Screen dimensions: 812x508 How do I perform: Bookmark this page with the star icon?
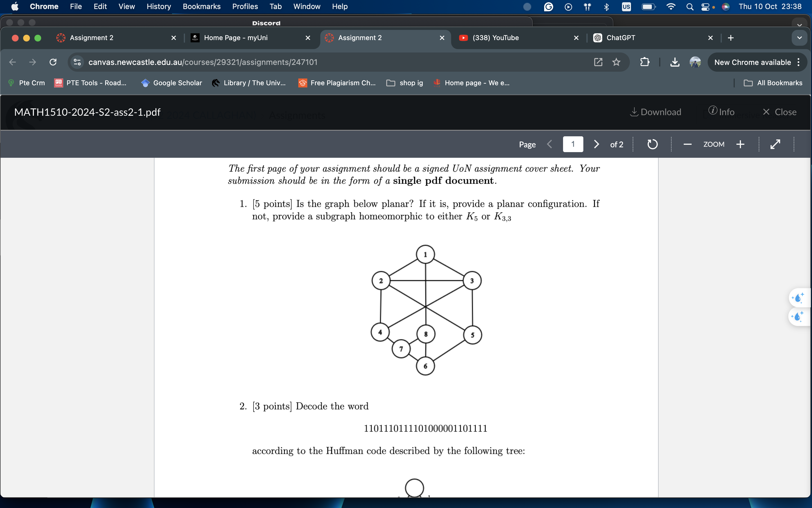616,62
